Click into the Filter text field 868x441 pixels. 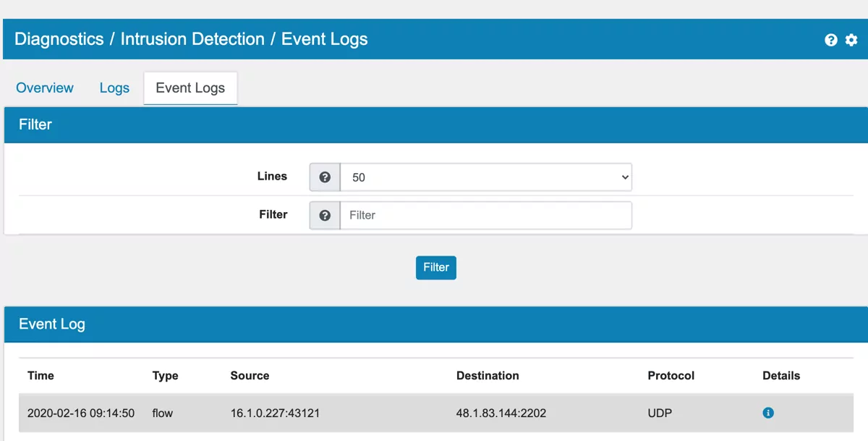pos(485,214)
